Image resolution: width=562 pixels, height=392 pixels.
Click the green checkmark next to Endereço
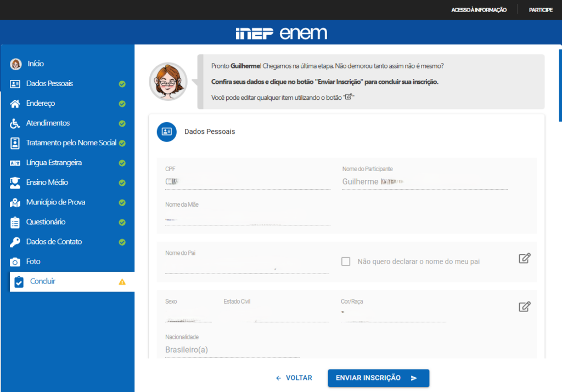(x=122, y=104)
